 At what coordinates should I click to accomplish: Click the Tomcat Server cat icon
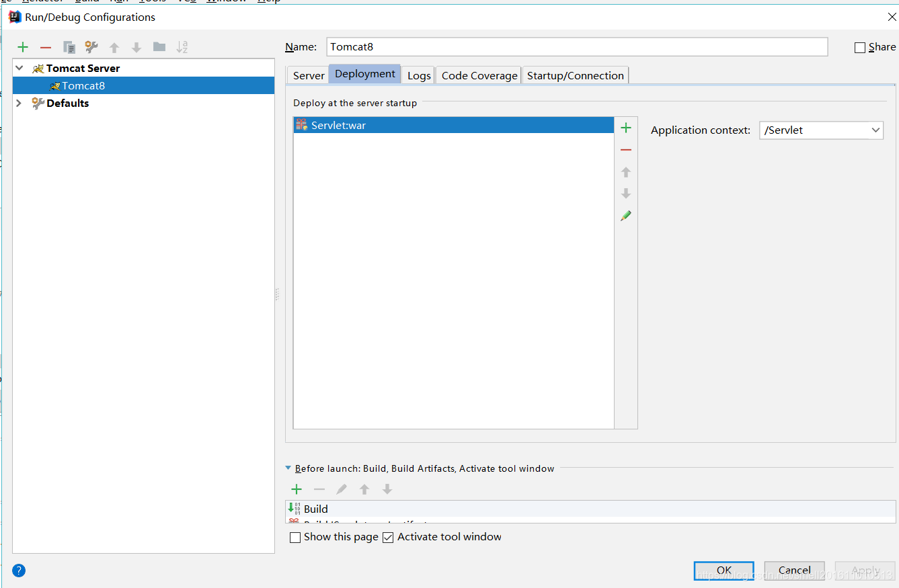point(38,69)
